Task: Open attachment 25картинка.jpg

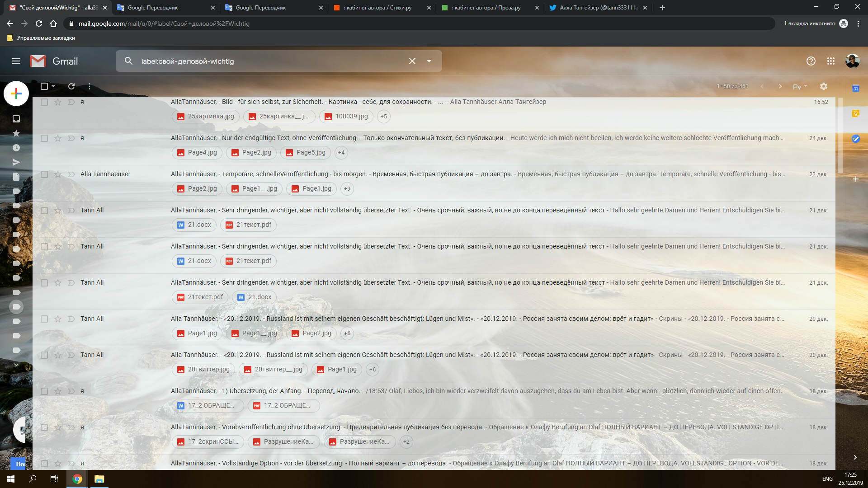Action: click(206, 117)
